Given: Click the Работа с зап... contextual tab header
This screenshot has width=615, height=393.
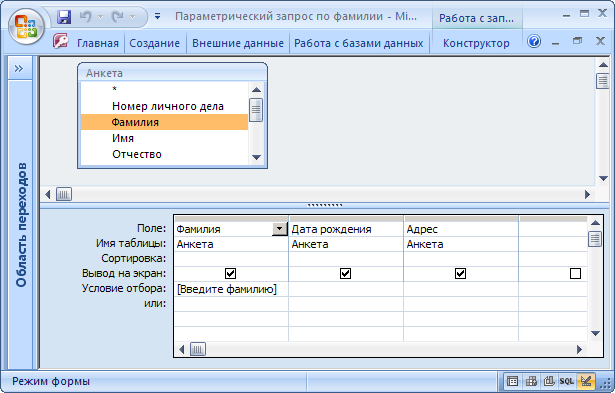Looking at the screenshot, I should (x=476, y=18).
